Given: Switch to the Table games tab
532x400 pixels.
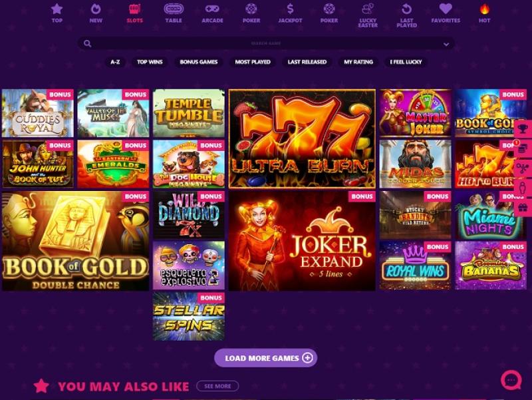Looking at the screenshot, I should (174, 13).
